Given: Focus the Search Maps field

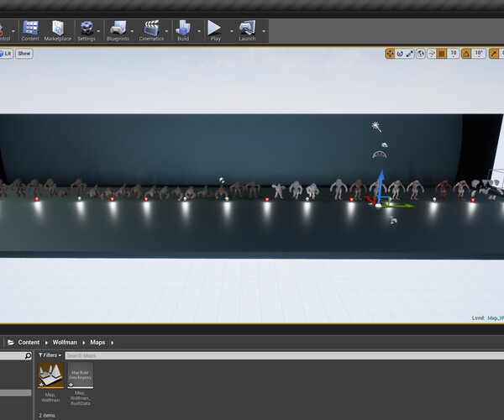Looking at the screenshot, I should 285,355.
